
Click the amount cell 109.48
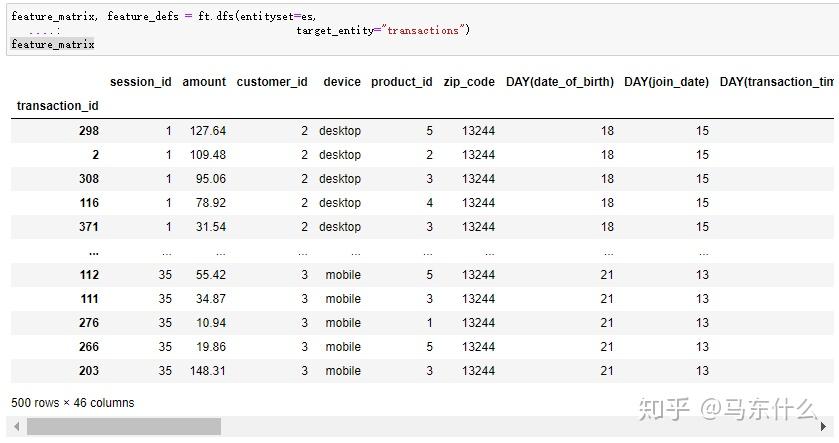point(204,155)
